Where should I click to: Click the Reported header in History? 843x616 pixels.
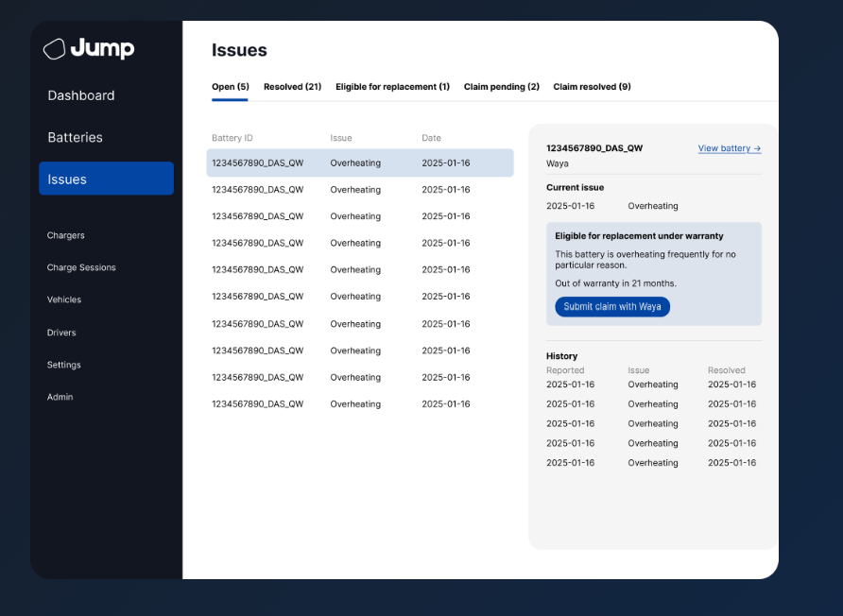[565, 370]
